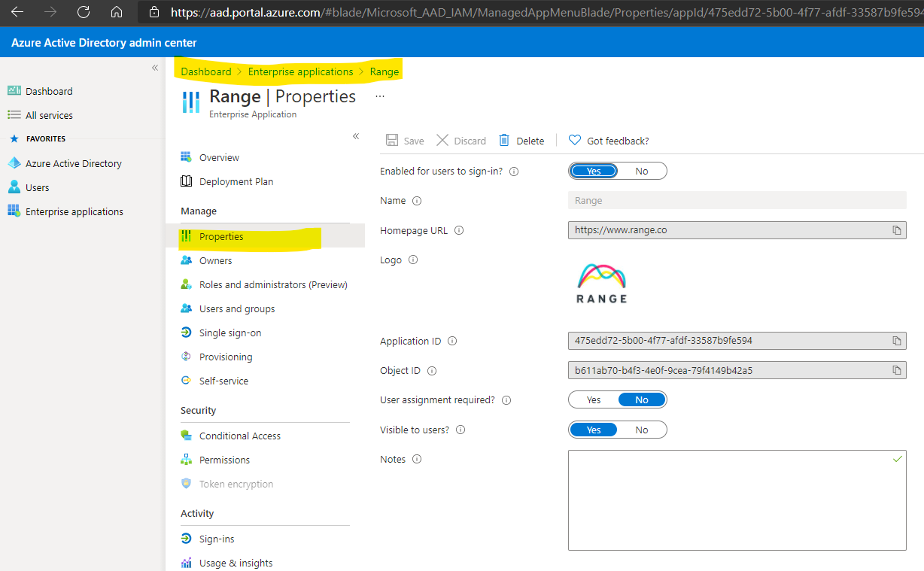This screenshot has width=924, height=571.
Task: Open the Owners menu item
Action: click(215, 260)
